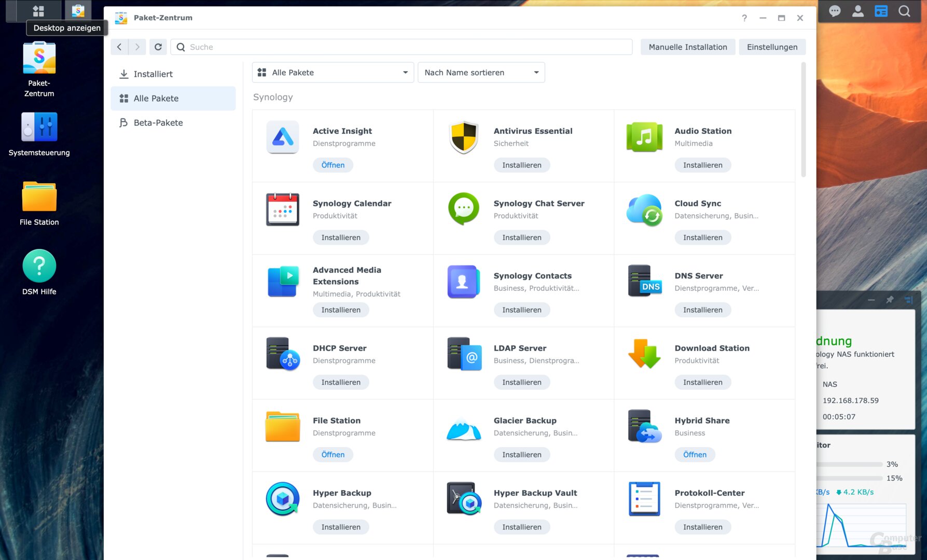
Task: Install Synology Contacts
Action: click(x=522, y=310)
